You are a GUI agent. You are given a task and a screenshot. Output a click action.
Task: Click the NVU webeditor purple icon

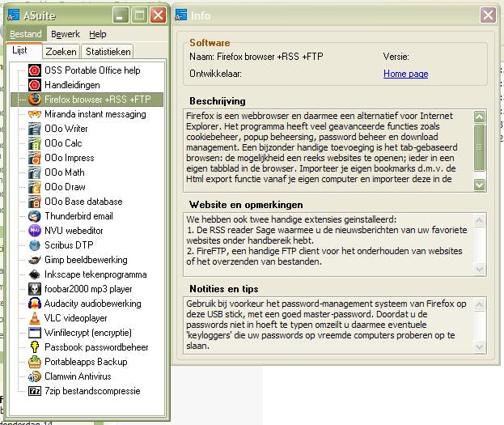pyautogui.click(x=35, y=231)
